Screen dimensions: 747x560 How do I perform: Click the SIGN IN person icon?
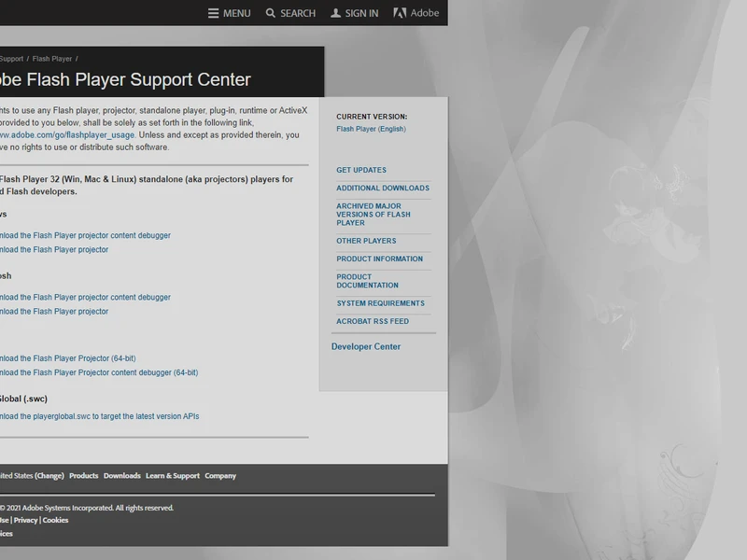(335, 13)
